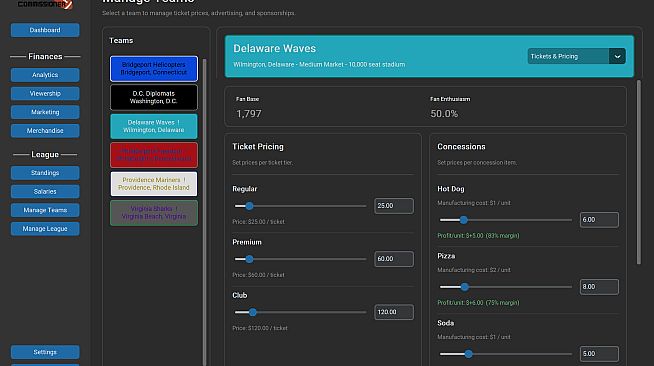Open the Tickets & Pricing dropdown chevron
The height and width of the screenshot is (366, 654).
(617, 56)
